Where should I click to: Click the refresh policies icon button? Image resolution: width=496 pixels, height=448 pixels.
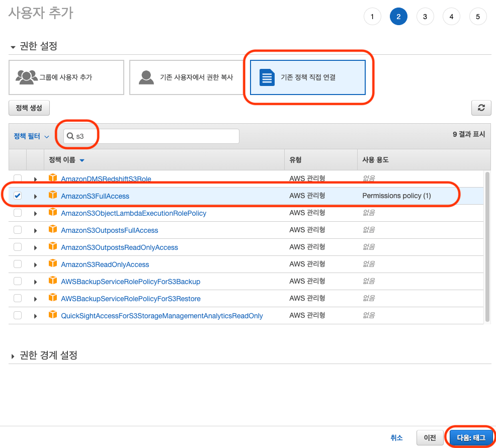[x=481, y=108]
